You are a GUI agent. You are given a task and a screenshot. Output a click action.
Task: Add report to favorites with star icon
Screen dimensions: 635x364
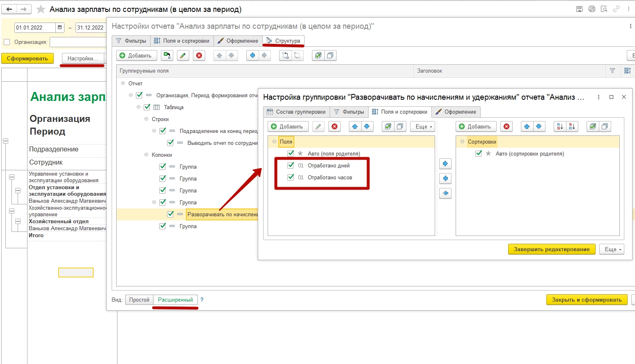pos(41,9)
